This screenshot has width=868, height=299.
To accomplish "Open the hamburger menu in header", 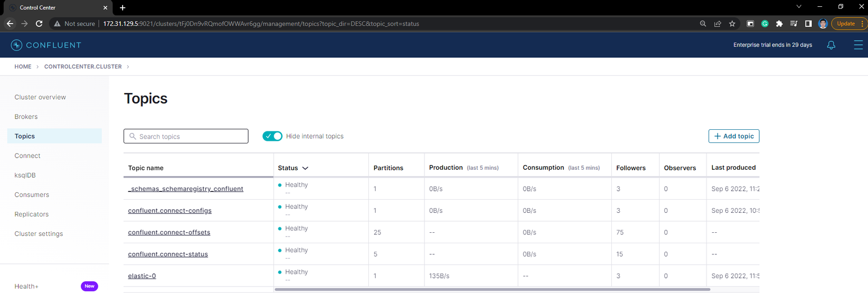I will point(858,45).
